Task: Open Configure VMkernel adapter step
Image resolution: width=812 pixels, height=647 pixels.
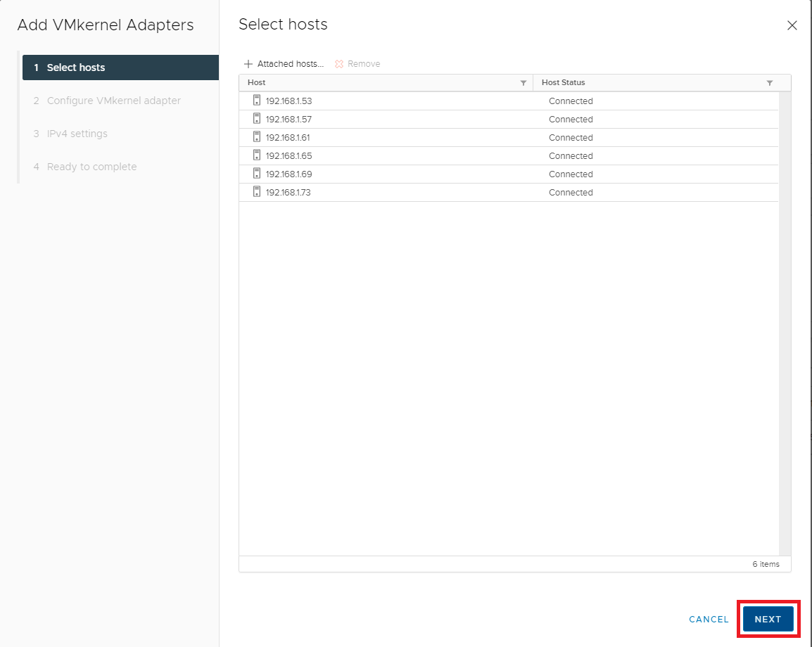Action: 113,101
